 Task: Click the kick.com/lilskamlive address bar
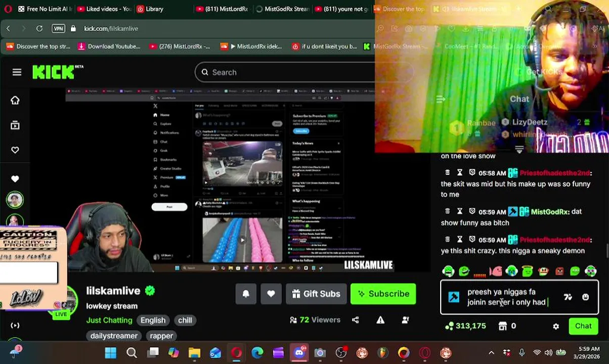click(x=111, y=29)
